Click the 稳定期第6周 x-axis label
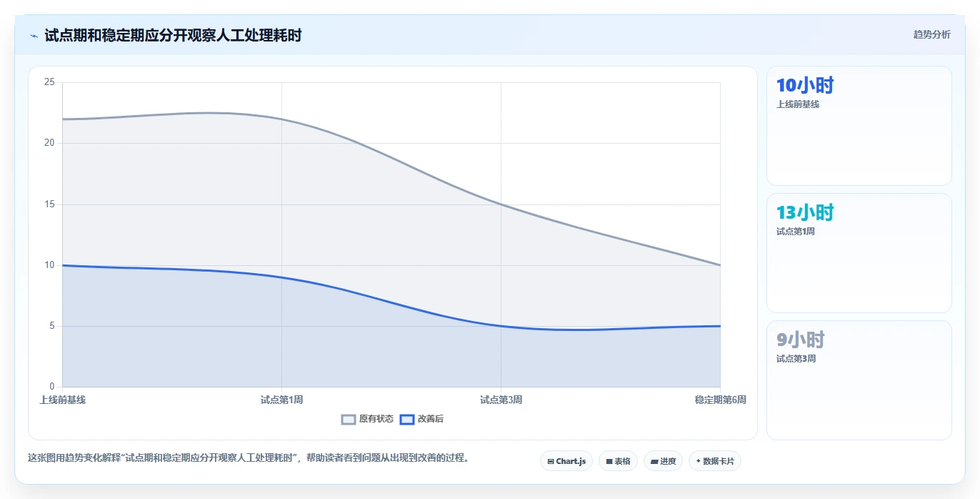 pyautogui.click(x=720, y=400)
